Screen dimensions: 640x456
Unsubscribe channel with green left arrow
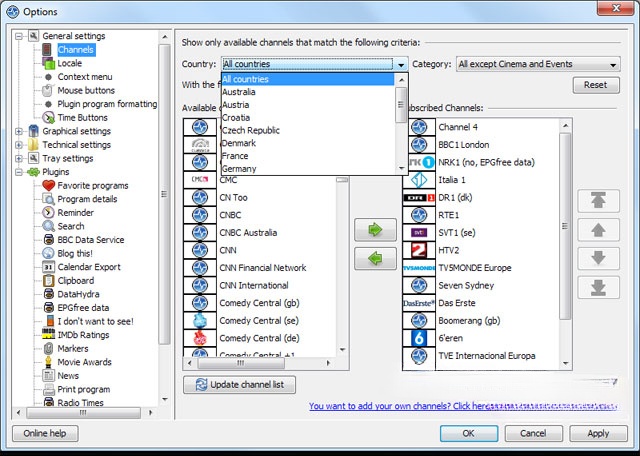375,258
